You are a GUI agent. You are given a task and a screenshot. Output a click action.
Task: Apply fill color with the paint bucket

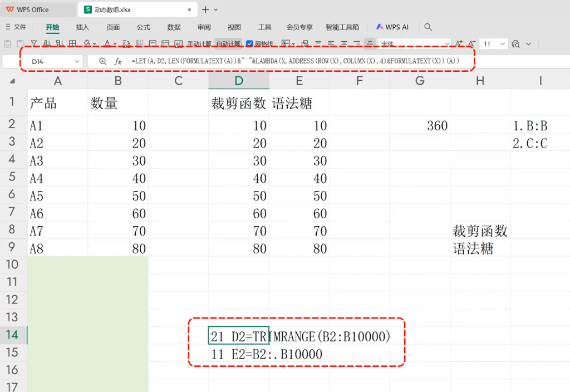point(87,43)
